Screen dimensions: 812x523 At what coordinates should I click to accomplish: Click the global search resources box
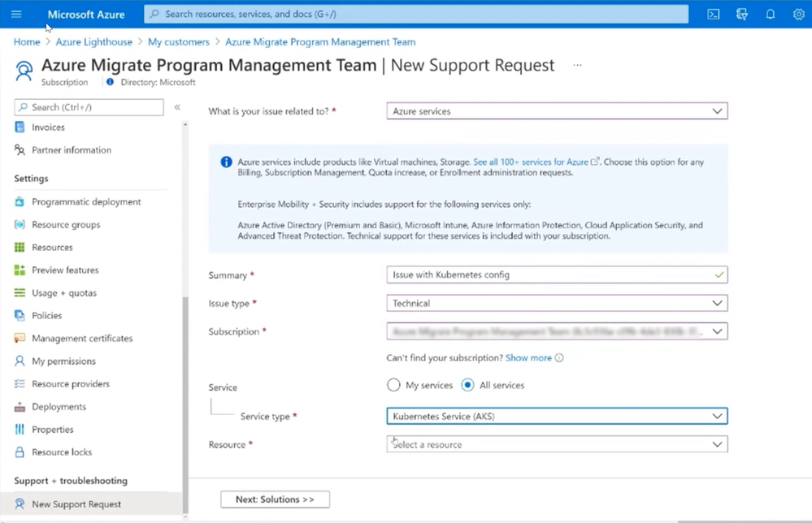(x=416, y=14)
